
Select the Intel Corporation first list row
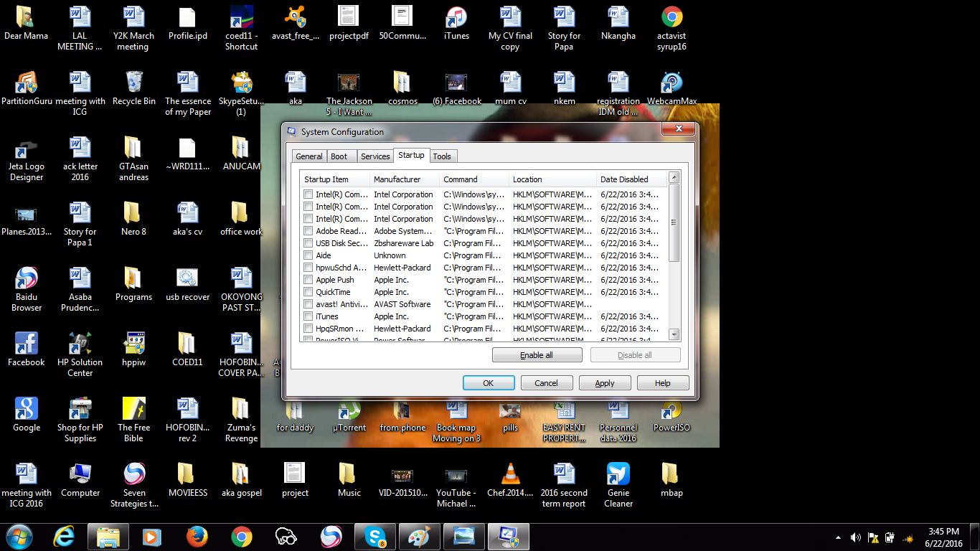click(x=484, y=194)
